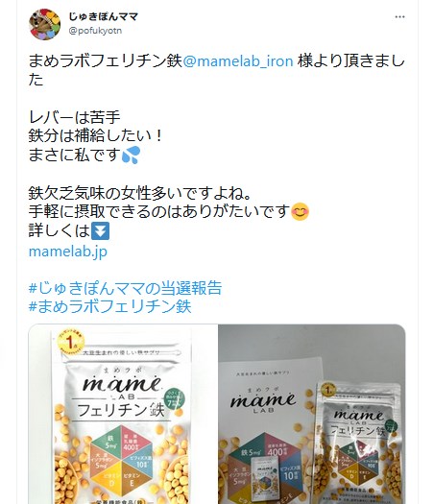The width and height of the screenshot is (434, 504).
Task: Open the @mamelab_iron mention link
Action: [238, 61]
